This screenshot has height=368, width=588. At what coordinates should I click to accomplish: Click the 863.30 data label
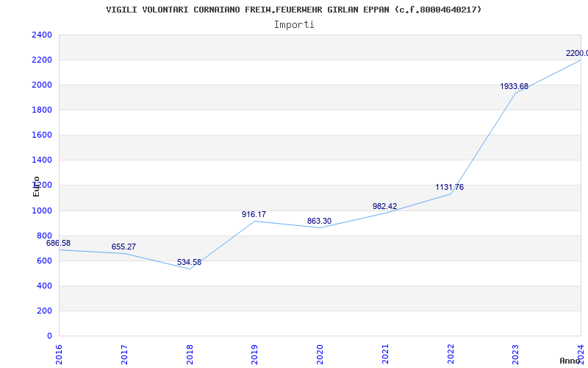(319, 222)
